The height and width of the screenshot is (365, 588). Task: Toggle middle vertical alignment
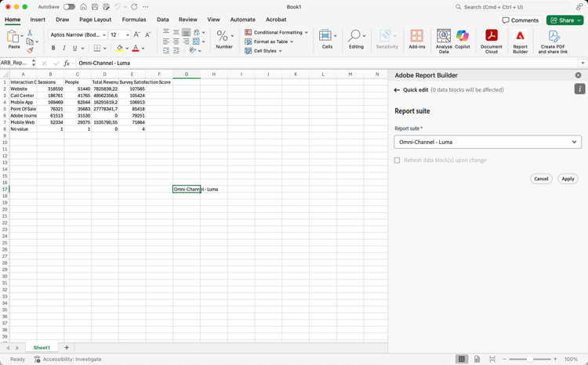tap(176, 33)
